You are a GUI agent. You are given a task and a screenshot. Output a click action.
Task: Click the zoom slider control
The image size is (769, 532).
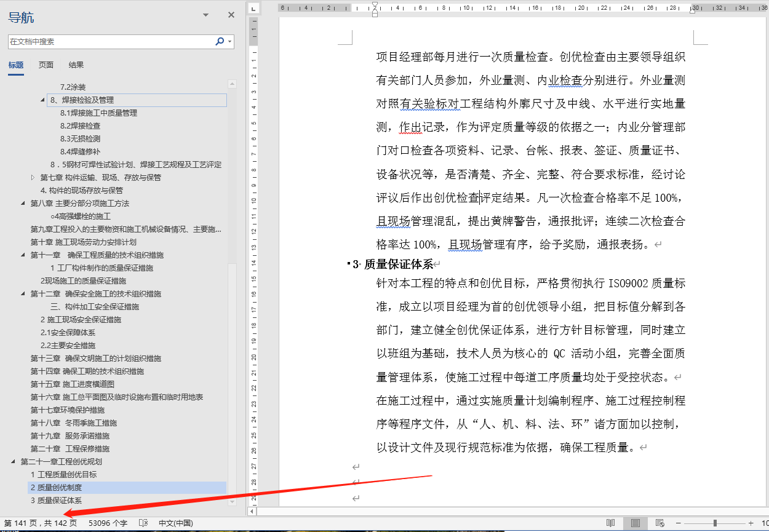tap(715, 523)
